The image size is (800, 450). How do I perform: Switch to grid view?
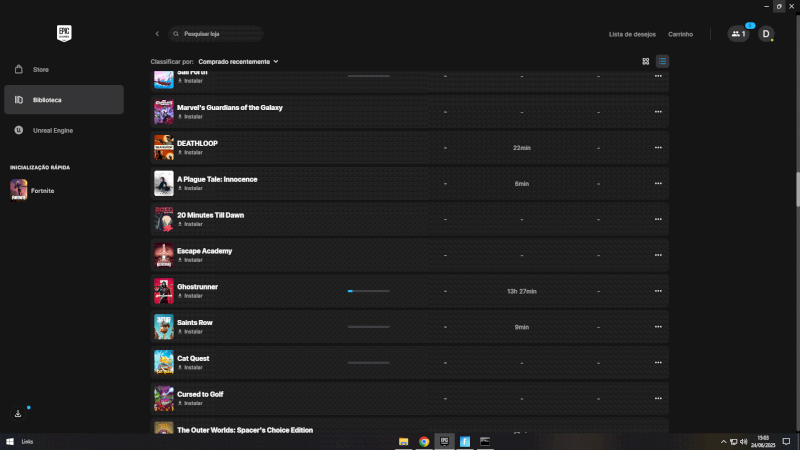(x=645, y=61)
